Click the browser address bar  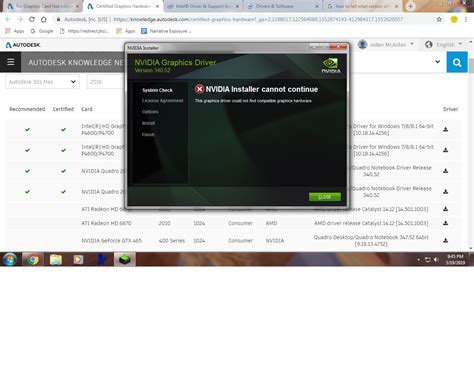pyautogui.click(x=245, y=19)
